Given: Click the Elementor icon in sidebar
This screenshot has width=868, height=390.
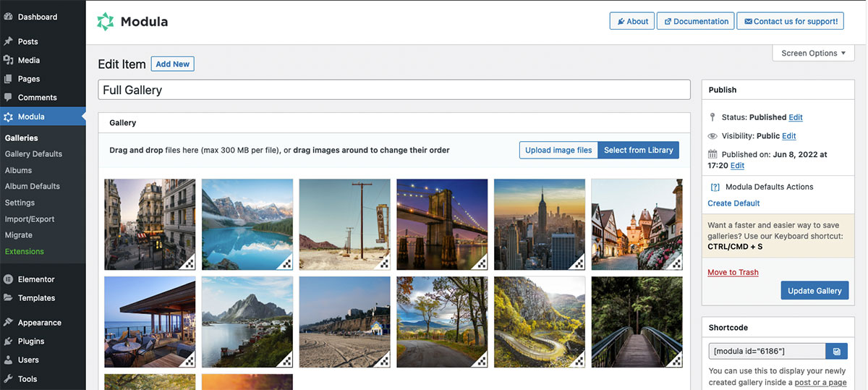Looking at the screenshot, I should click(8, 279).
